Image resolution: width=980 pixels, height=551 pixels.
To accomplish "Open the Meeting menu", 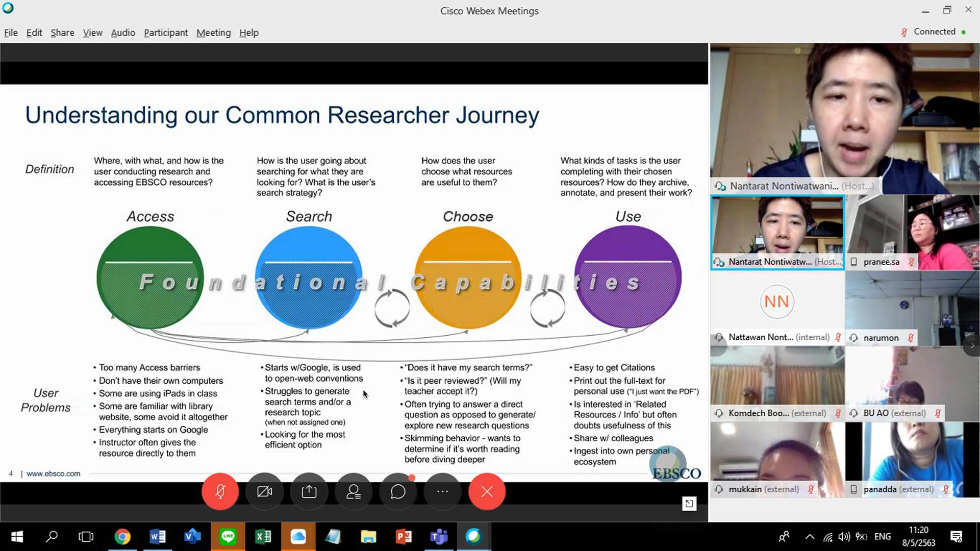I will click(x=213, y=33).
